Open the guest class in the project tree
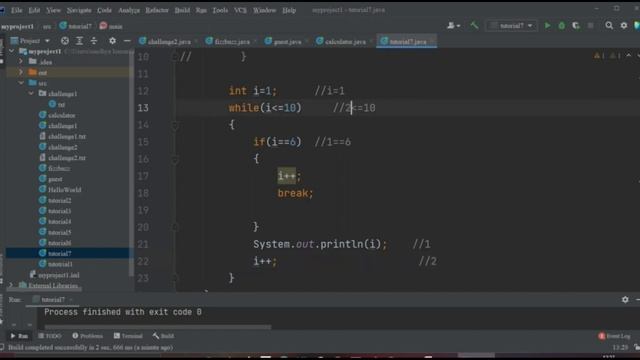This screenshot has width=640, height=360. pos(51,179)
